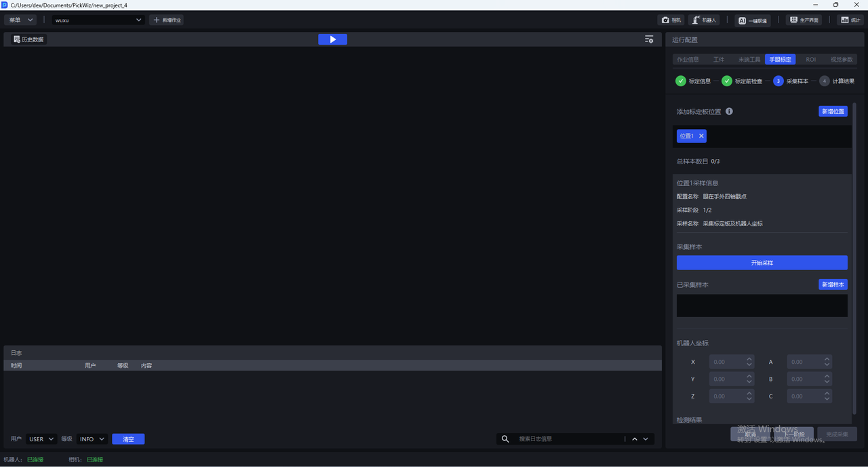
Task: Switch to the 作业信息 tab
Action: click(688, 60)
